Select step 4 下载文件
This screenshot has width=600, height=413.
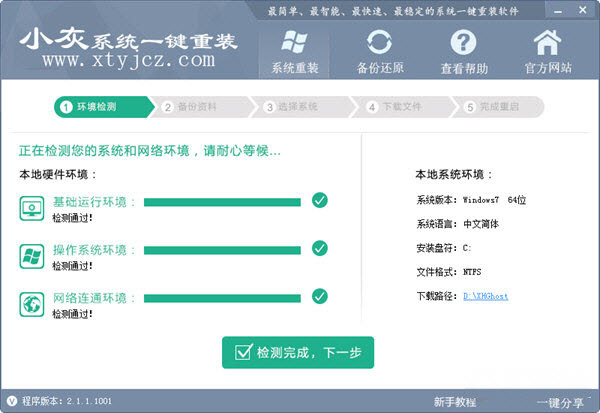(404, 107)
